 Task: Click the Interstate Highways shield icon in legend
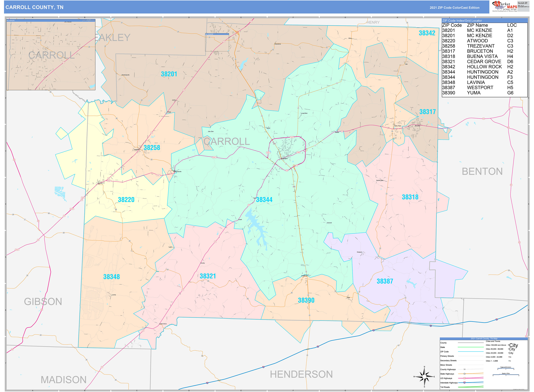(464, 383)
